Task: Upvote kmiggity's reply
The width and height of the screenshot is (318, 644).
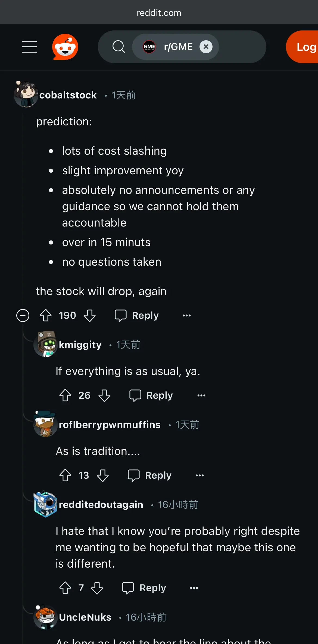Action: [65, 395]
